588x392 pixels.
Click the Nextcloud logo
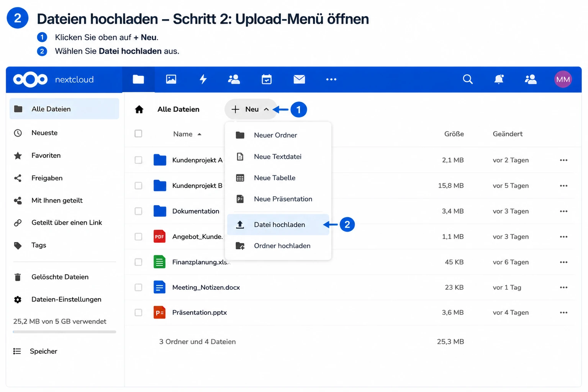pyautogui.click(x=30, y=79)
